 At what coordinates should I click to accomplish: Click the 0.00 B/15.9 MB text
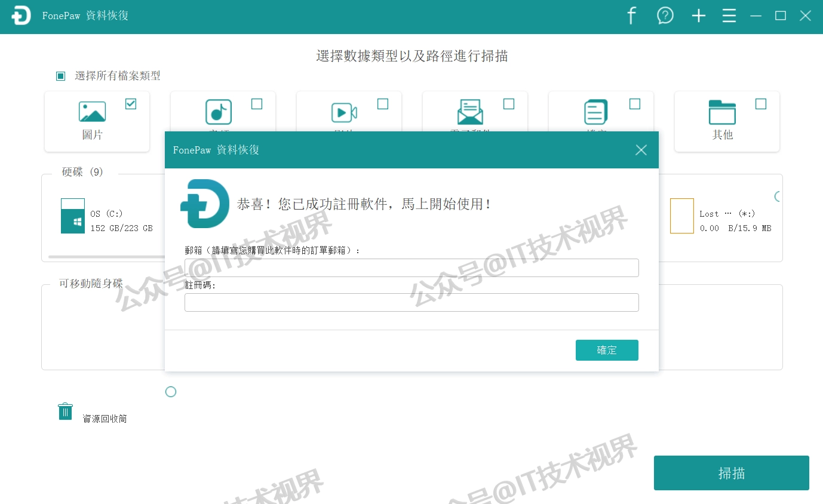point(735,228)
